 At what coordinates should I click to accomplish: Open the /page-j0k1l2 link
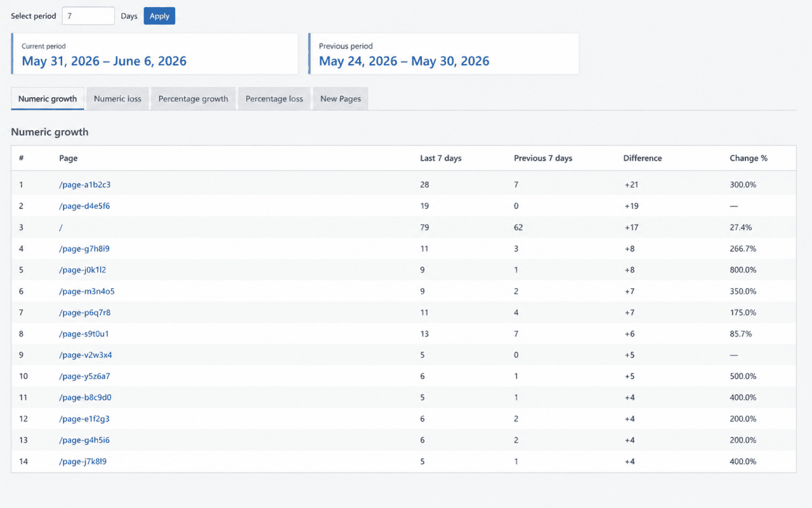point(82,270)
